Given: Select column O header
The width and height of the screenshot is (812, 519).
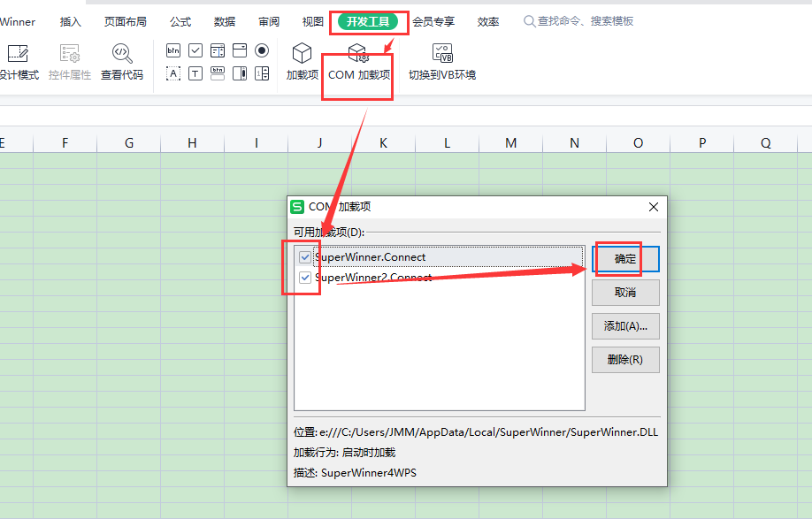Looking at the screenshot, I should [x=638, y=143].
